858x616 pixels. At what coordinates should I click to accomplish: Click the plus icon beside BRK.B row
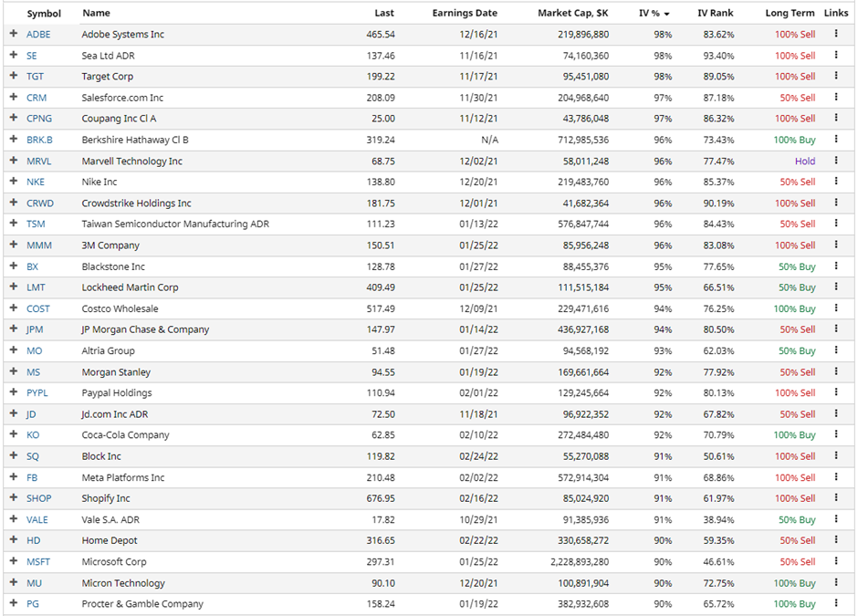pos(13,140)
